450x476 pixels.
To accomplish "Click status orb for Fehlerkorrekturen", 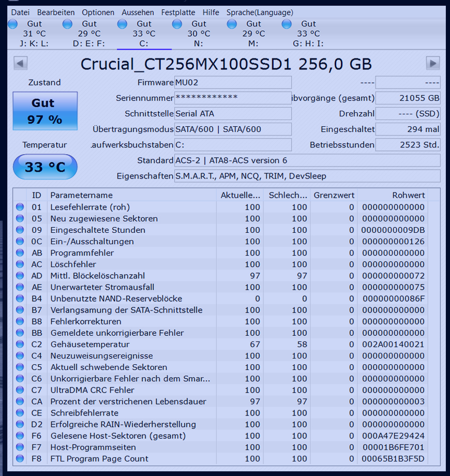I will click(x=20, y=321).
